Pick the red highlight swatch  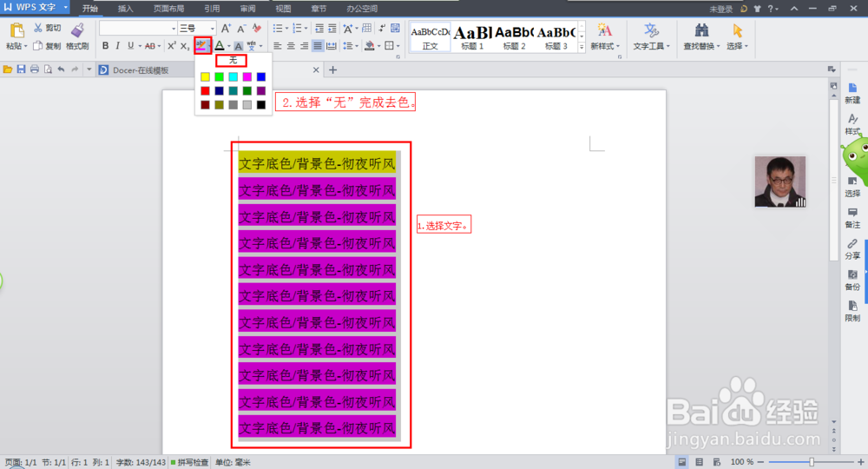pos(206,91)
